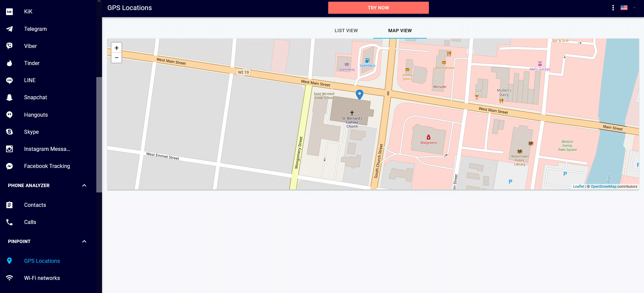
Task: Open the three-dot options menu
Action: (x=613, y=8)
